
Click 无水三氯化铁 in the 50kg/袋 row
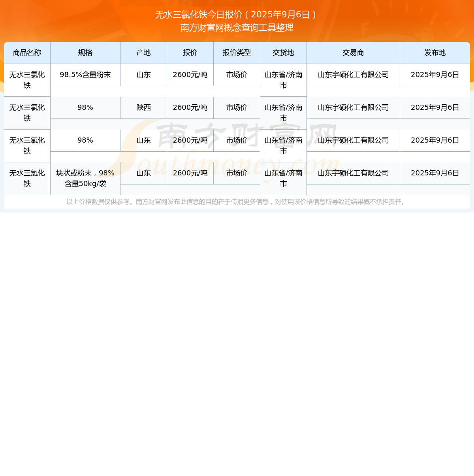tap(27, 179)
